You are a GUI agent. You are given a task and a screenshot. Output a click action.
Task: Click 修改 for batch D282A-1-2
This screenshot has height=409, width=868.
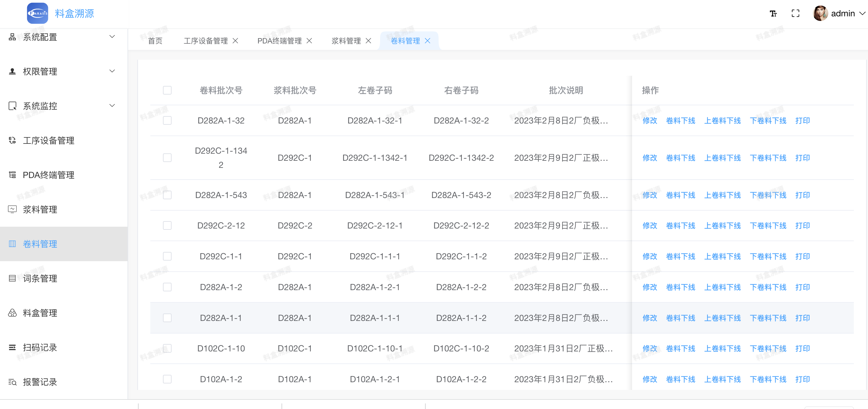[650, 287]
